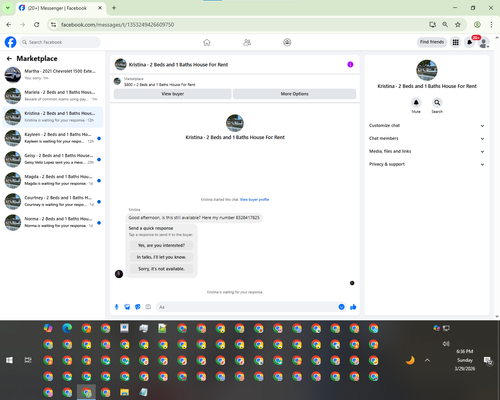
Task: Open the Chrome three-dot menu
Action: [491, 25]
